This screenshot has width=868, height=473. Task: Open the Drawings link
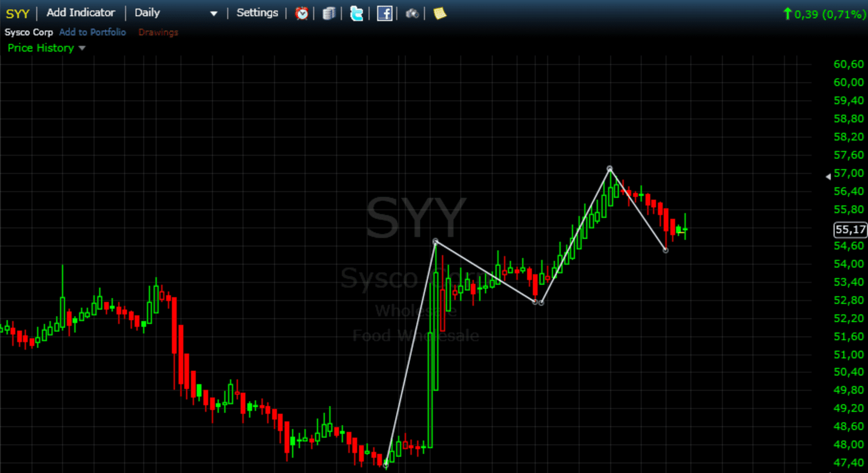159,32
